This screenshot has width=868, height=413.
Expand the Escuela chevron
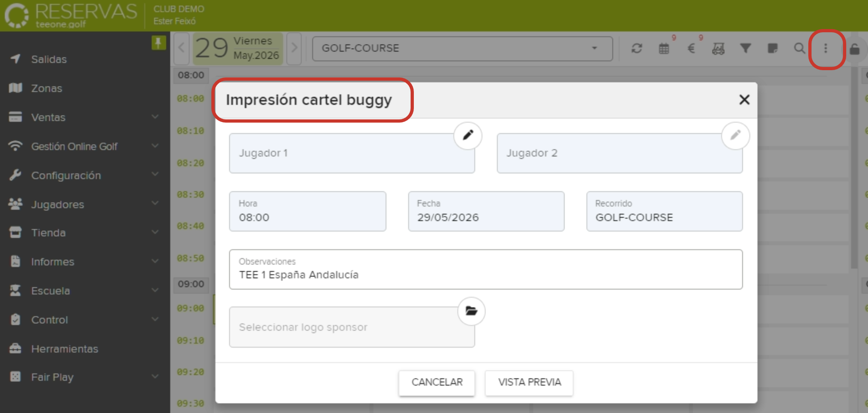click(x=155, y=290)
